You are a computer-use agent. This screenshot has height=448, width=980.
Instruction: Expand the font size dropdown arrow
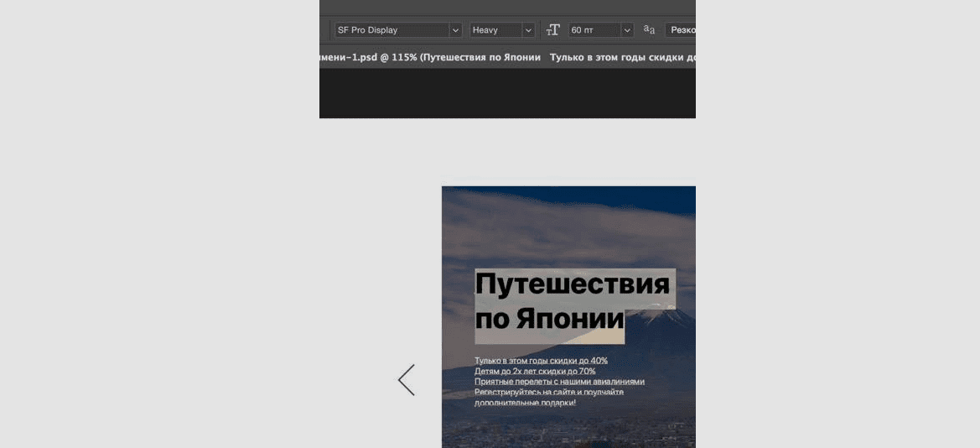(x=627, y=30)
